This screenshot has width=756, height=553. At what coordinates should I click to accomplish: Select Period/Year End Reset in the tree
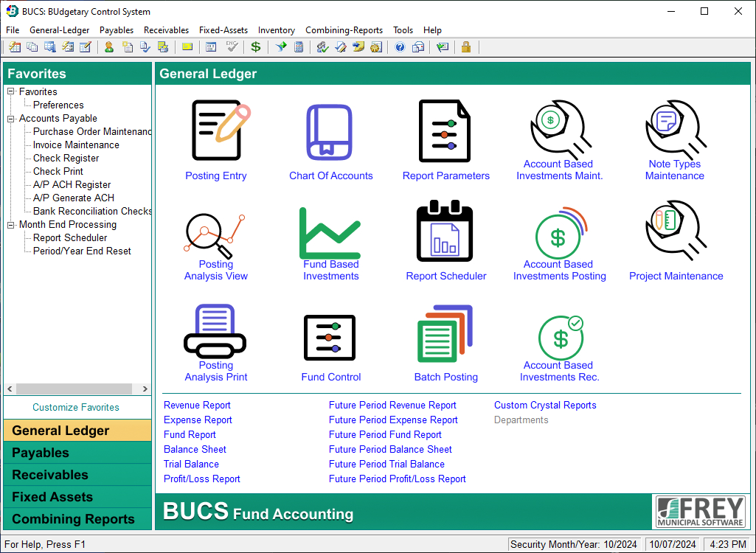pyautogui.click(x=82, y=251)
